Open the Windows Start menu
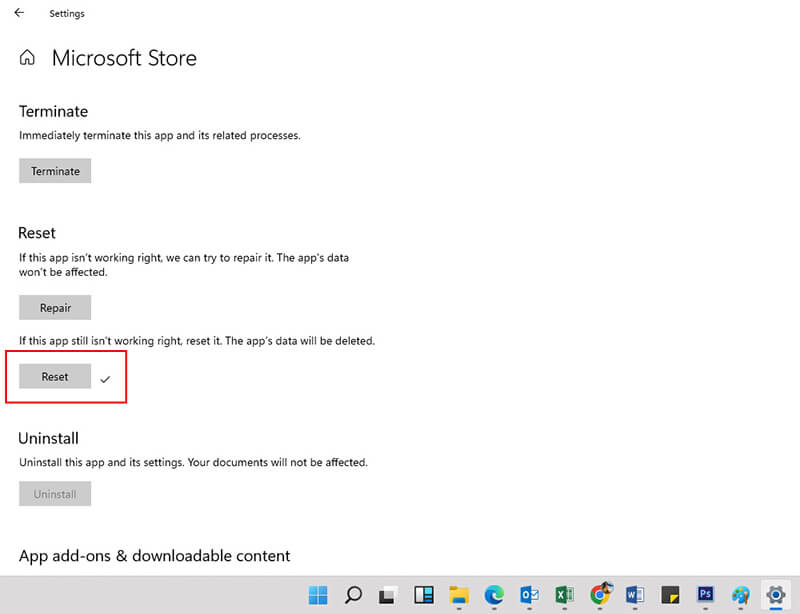Viewport: 800px width, 614px height. coord(318,595)
